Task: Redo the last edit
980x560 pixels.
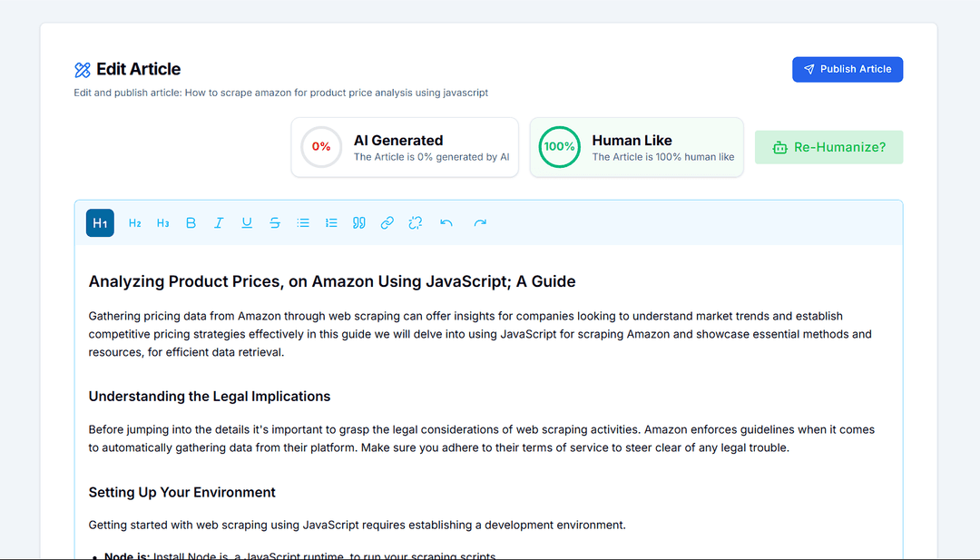Action: point(480,223)
